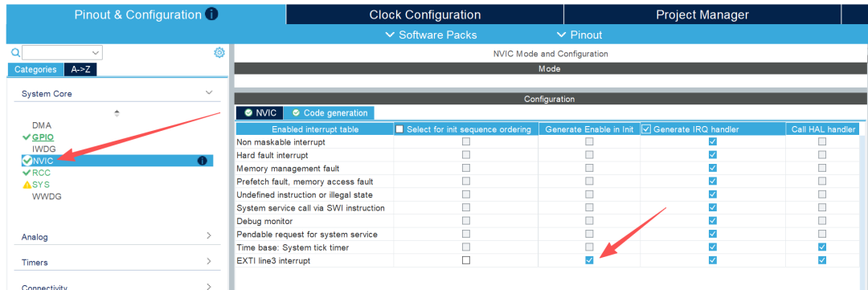Image resolution: width=868 pixels, height=290 pixels.
Task: Click the info icon on NVIC row
Action: (x=202, y=161)
